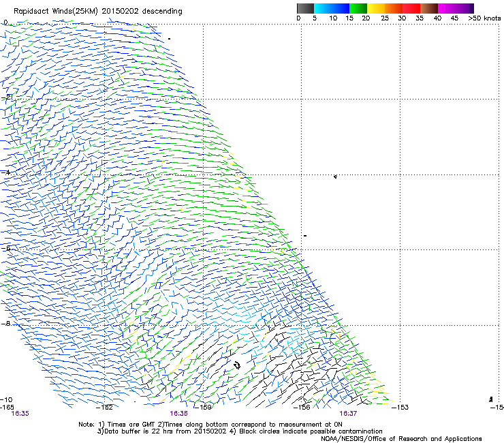Screen dimensions: 504x443
Task: Click the black circle contamination marker in the swath
Action: [x=237, y=365]
